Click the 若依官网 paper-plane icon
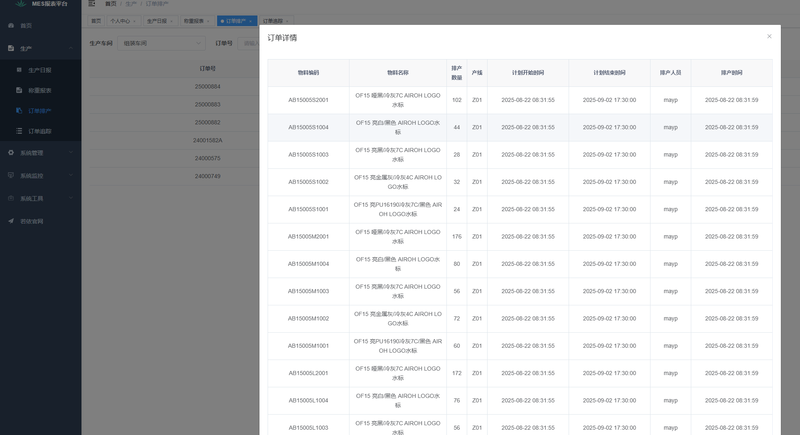This screenshot has width=800, height=435. pos(11,221)
